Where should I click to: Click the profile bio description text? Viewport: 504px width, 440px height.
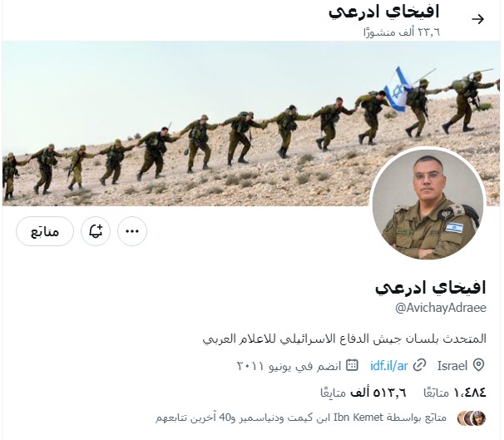(x=344, y=339)
